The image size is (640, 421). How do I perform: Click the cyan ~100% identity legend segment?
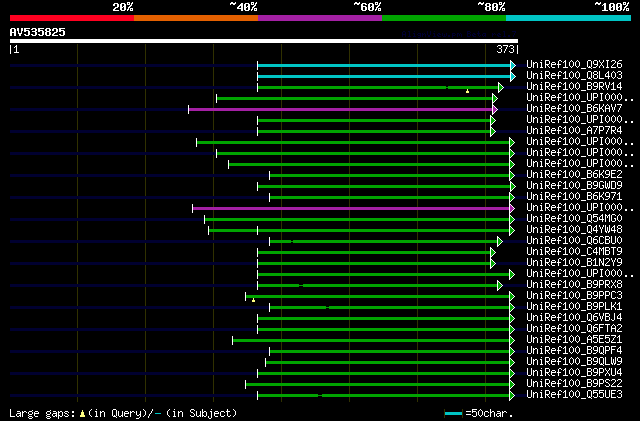coord(568,18)
